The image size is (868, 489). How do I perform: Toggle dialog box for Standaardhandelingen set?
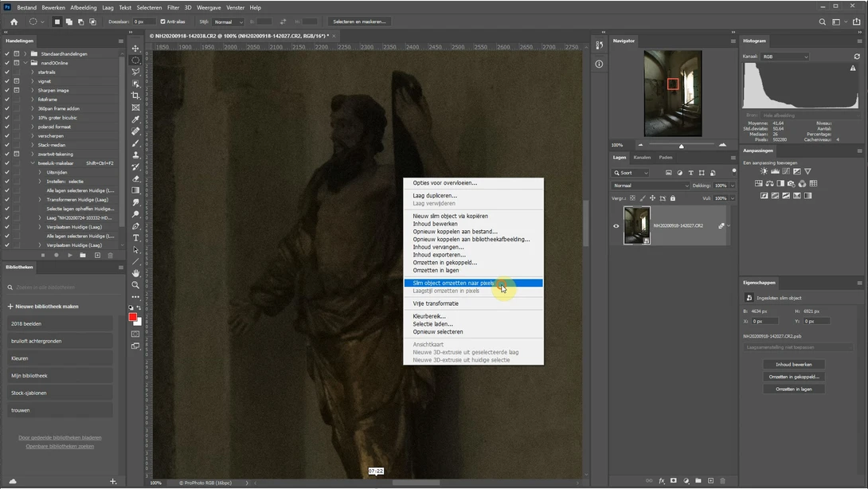point(17,53)
